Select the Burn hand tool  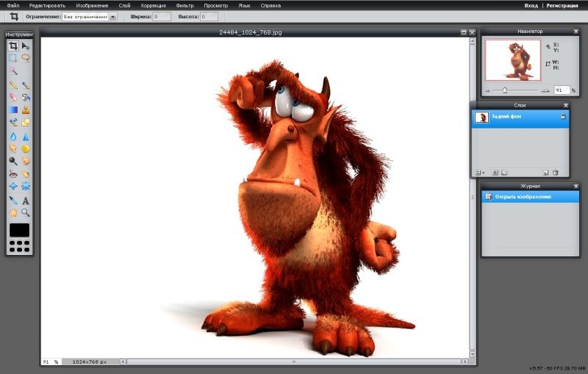(26, 161)
